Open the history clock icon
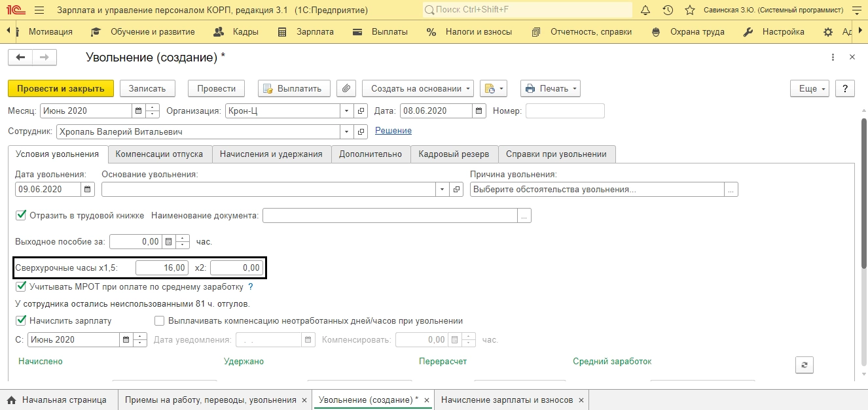Image resolution: width=868 pixels, height=410 pixels. coord(668,10)
